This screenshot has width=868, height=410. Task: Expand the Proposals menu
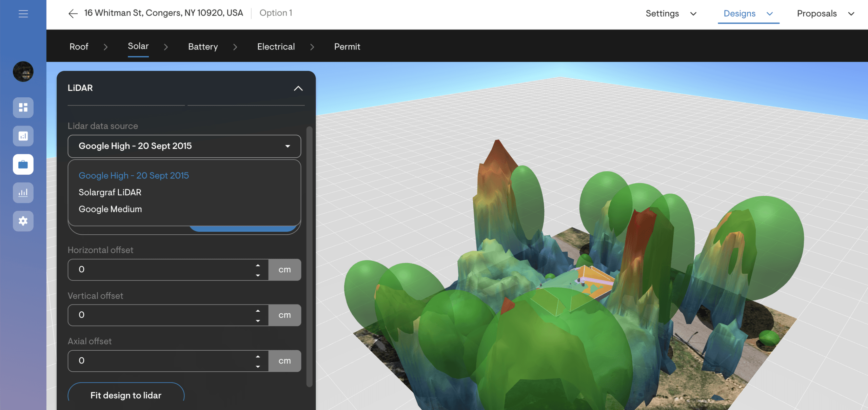[x=826, y=14]
